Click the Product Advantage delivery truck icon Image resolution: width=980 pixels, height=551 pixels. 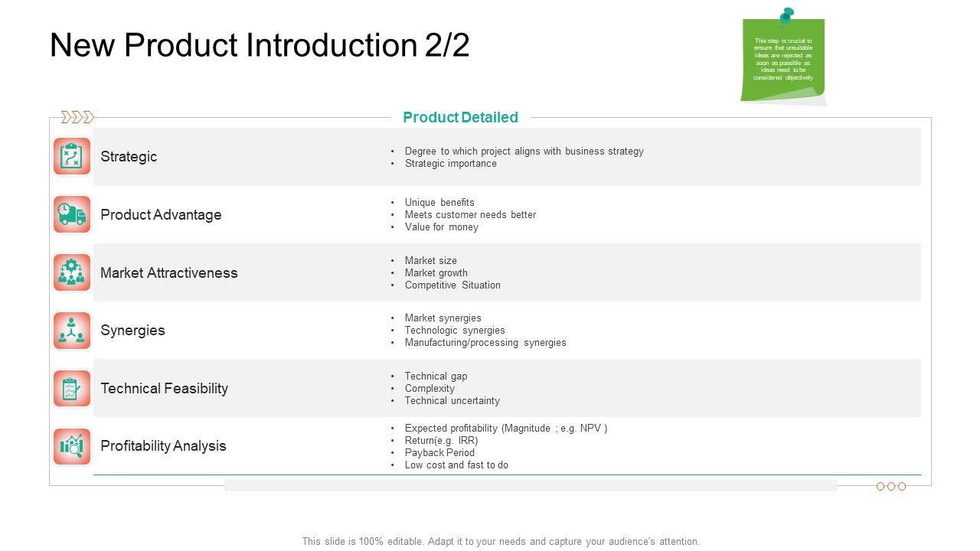tap(72, 214)
